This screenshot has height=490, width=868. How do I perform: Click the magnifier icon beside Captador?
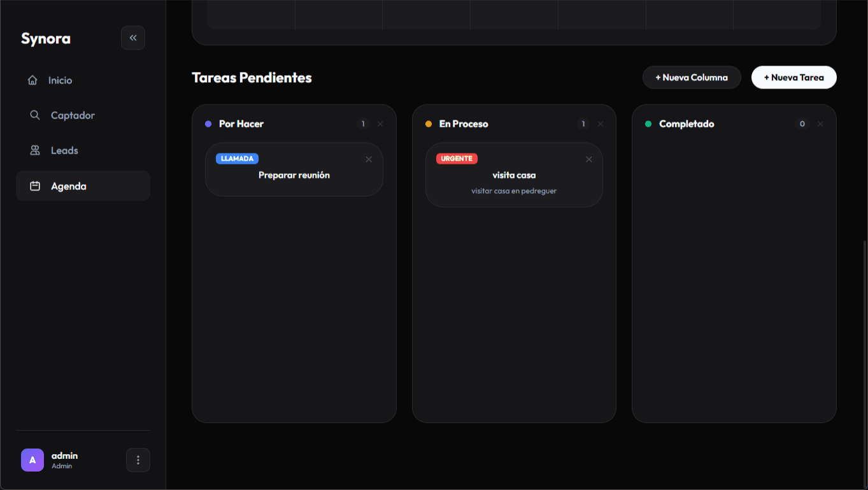35,115
